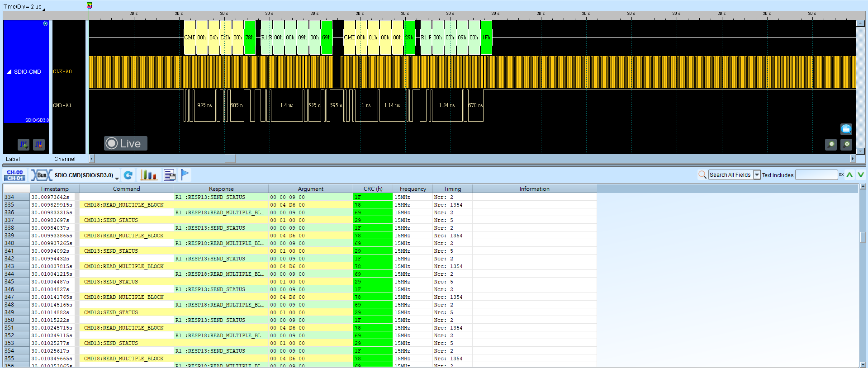Click the blue speech bubble report icon
868x368 pixels.
pyautogui.click(x=846, y=129)
